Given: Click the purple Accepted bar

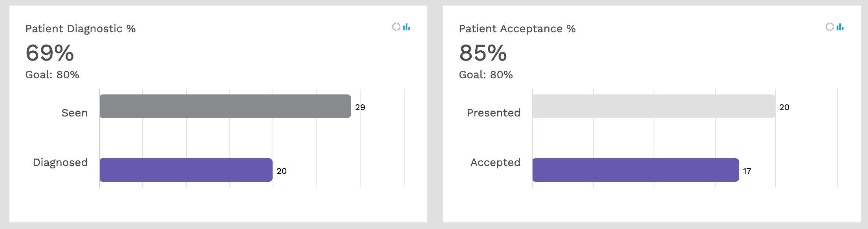Looking at the screenshot, I should (x=635, y=170).
